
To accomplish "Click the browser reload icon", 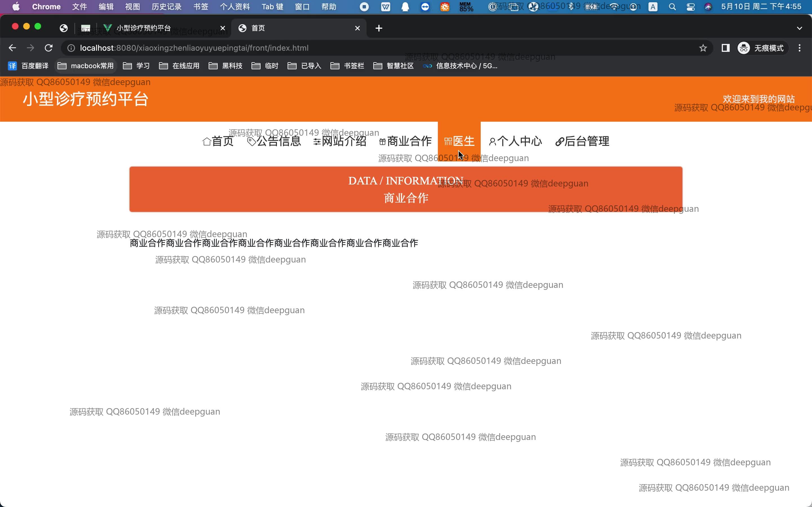I will pyautogui.click(x=49, y=48).
